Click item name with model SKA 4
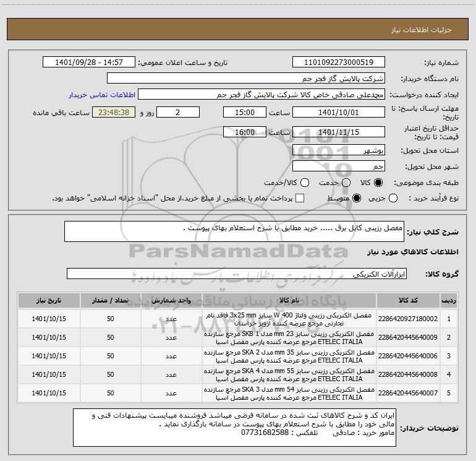This screenshot has width=476, height=461. pyautogui.click(x=289, y=375)
